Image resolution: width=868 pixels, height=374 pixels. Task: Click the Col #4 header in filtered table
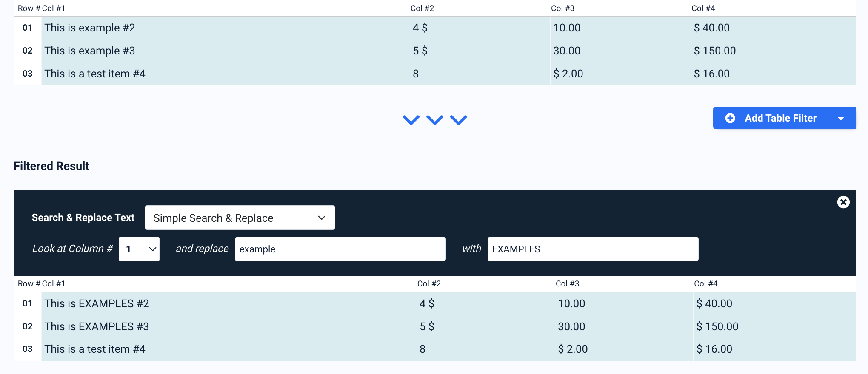[x=705, y=284]
